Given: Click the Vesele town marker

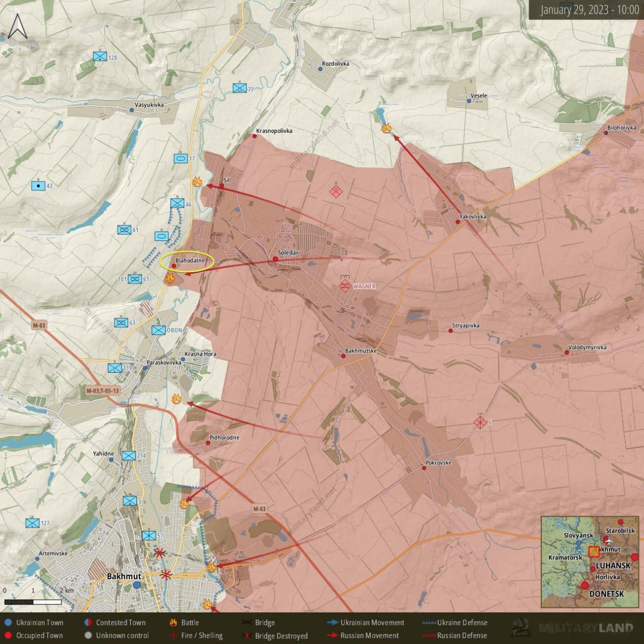Looking at the screenshot, I should [469, 101].
